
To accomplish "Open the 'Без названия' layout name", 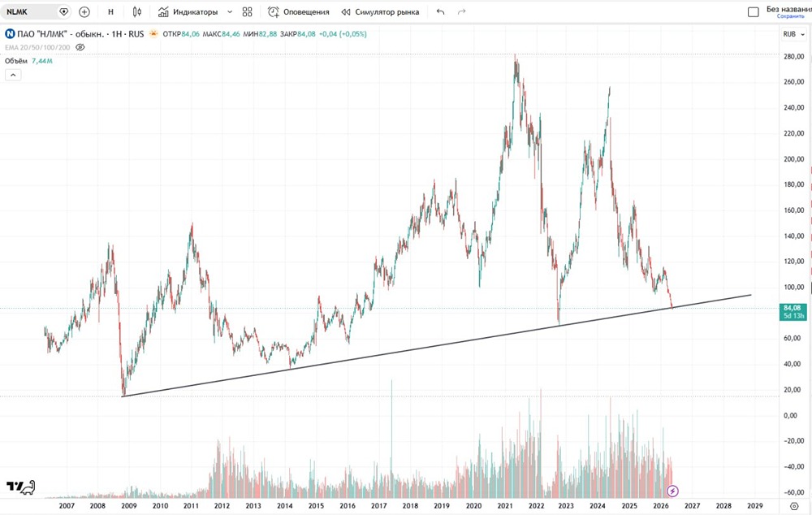I will click(x=788, y=9).
